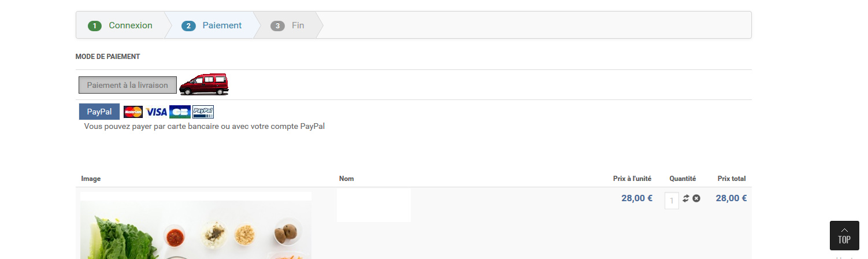This screenshot has width=868, height=259.
Task: Click the Prix à l'unité header
Action: [632, 179]
